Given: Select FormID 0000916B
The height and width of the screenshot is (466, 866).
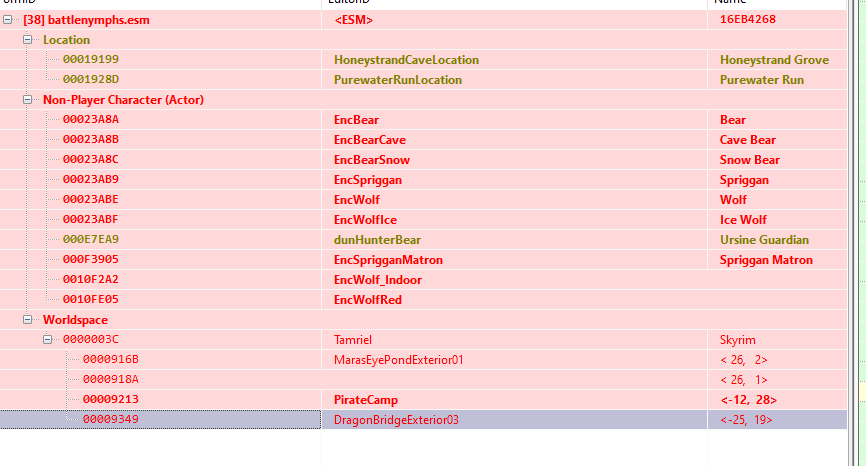Looking at the screenshot, I should click(110, 359).
